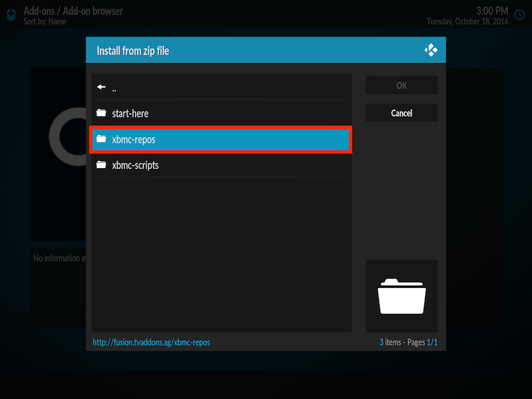
Task: Click the 'Install from zip file' title
Action: tap(133, 51)
